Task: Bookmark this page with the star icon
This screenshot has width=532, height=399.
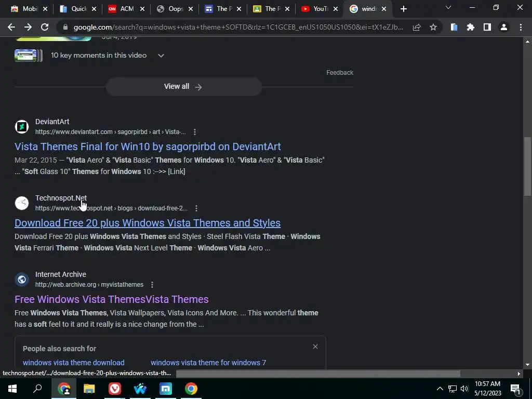Action: pyautogui.click(x=433, y=27)
